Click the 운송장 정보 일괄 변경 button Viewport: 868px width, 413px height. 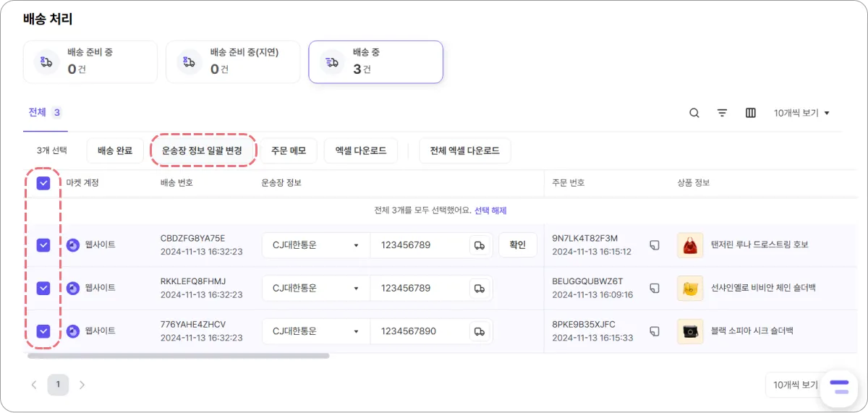click(x=202, y=151)
